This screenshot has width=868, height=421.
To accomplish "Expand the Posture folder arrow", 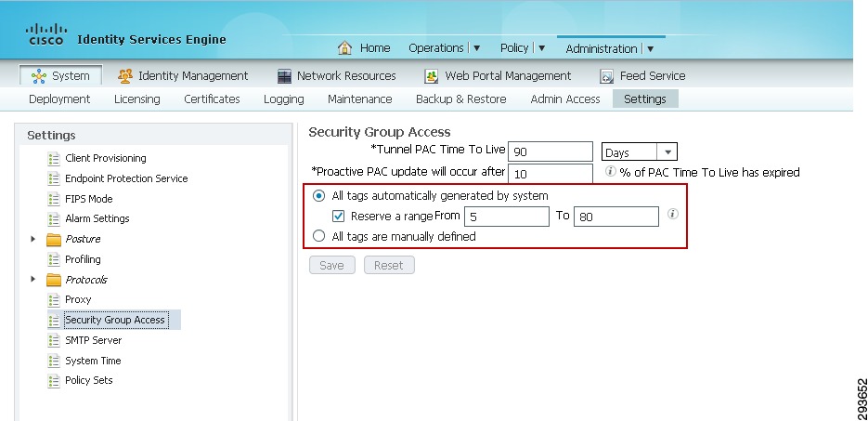I will pyautogui.click(x=33, y=239).
